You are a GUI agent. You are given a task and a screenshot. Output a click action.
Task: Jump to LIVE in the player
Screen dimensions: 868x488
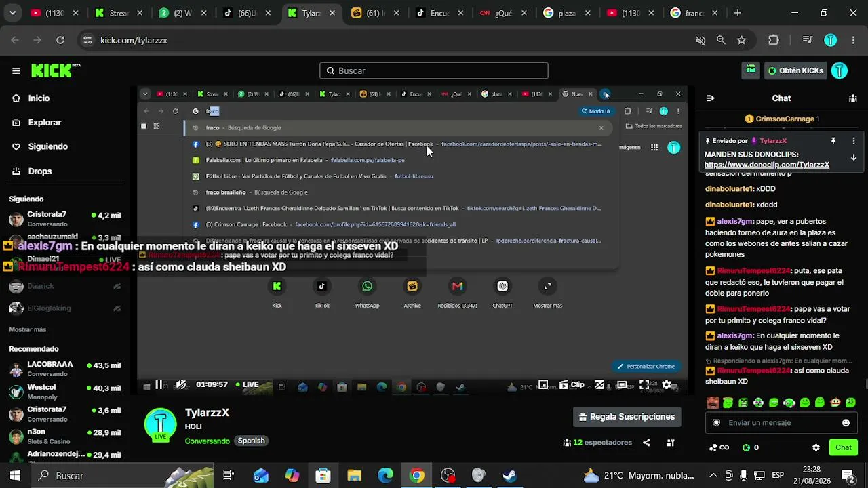point(247,385)
